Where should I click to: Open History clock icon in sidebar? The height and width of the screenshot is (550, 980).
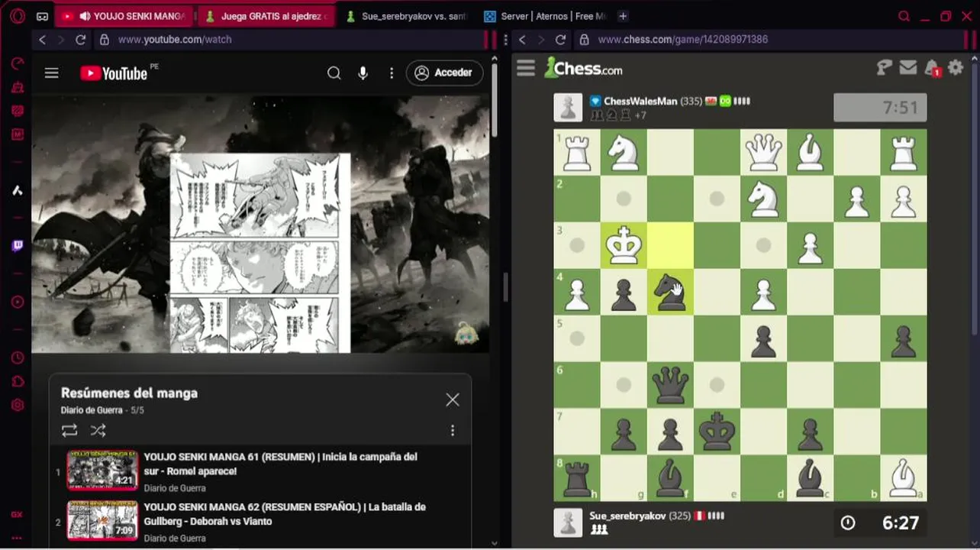click(x=18, y=358)
